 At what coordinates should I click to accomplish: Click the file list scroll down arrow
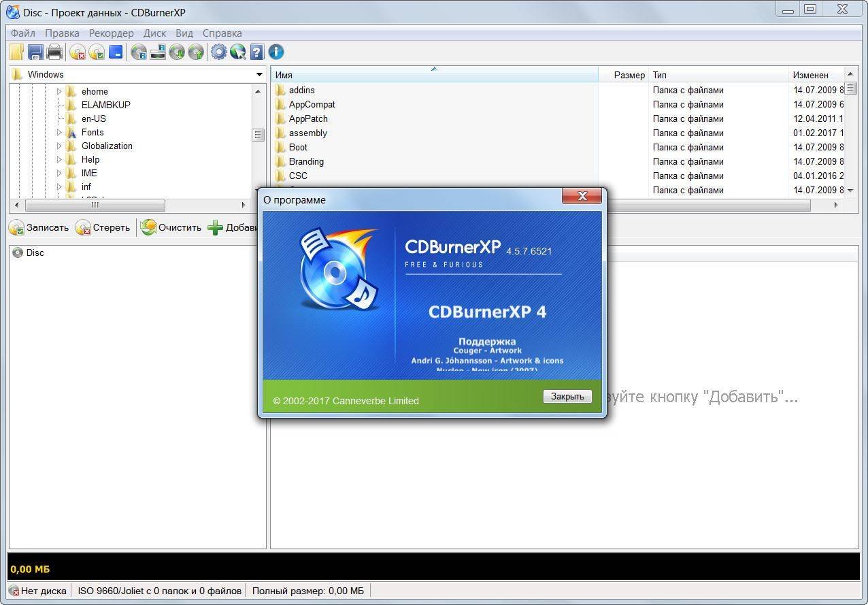click(851, 191)
